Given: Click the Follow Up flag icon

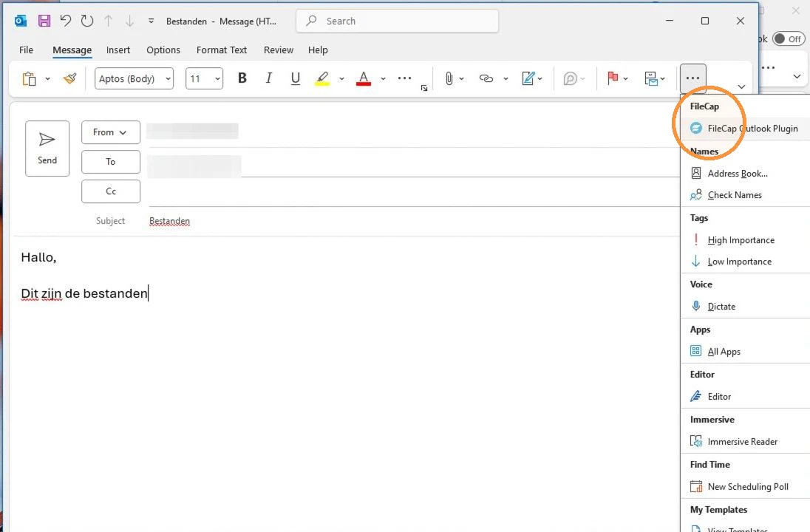Looking at the screenshot, I should coord(613,78).
